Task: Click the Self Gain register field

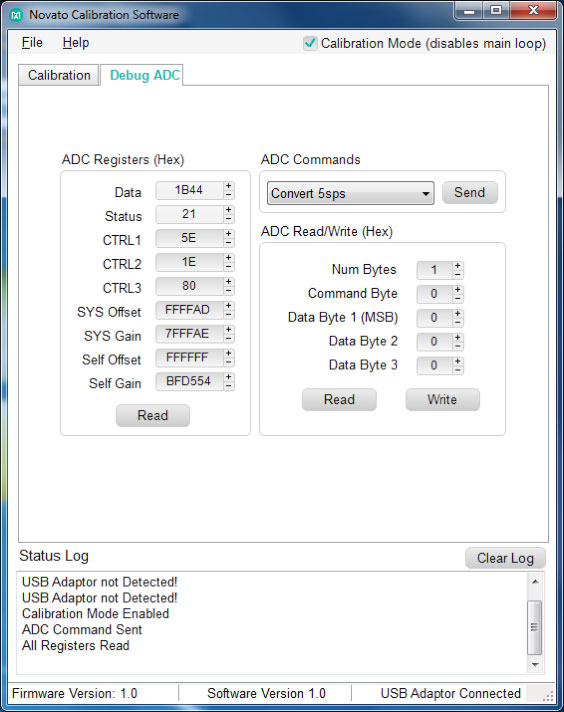Action: click(x=189, y=381)
